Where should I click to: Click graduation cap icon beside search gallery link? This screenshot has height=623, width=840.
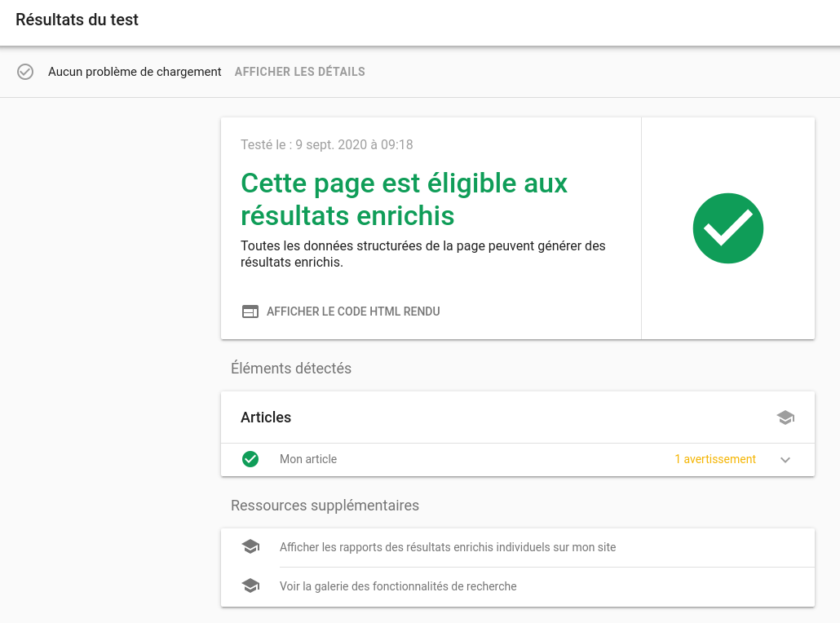250,586
